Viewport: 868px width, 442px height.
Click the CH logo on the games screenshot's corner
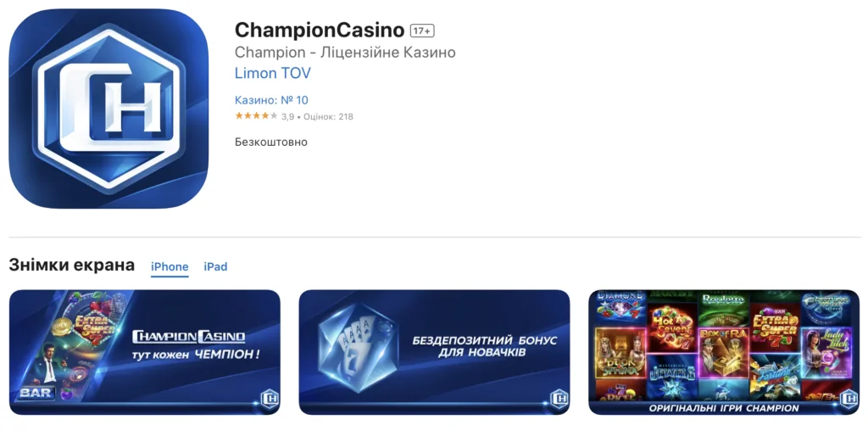849,399
